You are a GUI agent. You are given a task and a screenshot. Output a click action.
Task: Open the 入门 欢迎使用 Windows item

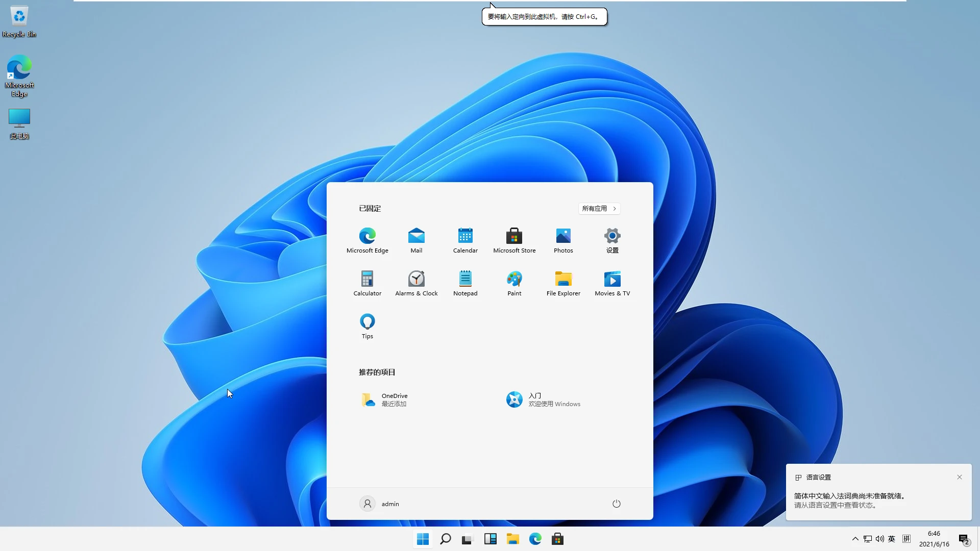coord(543,399)
